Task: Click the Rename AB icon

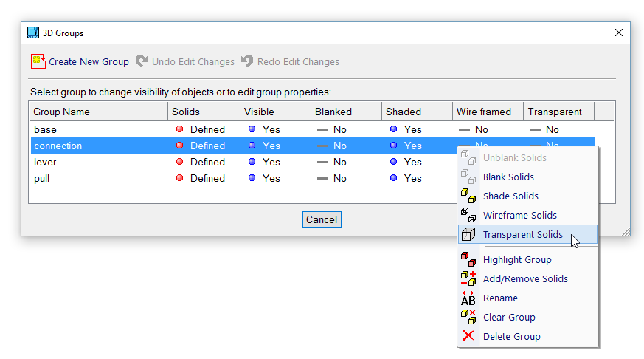Action: pos(468,298)
